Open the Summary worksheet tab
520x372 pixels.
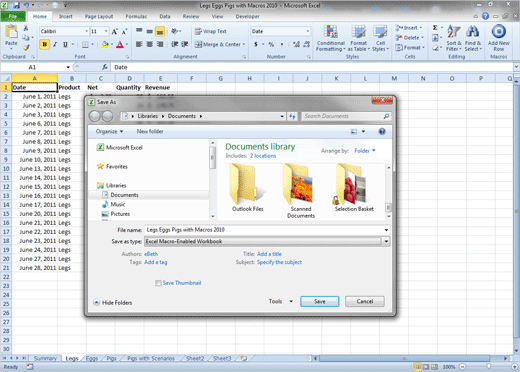[x=45, y=358]
